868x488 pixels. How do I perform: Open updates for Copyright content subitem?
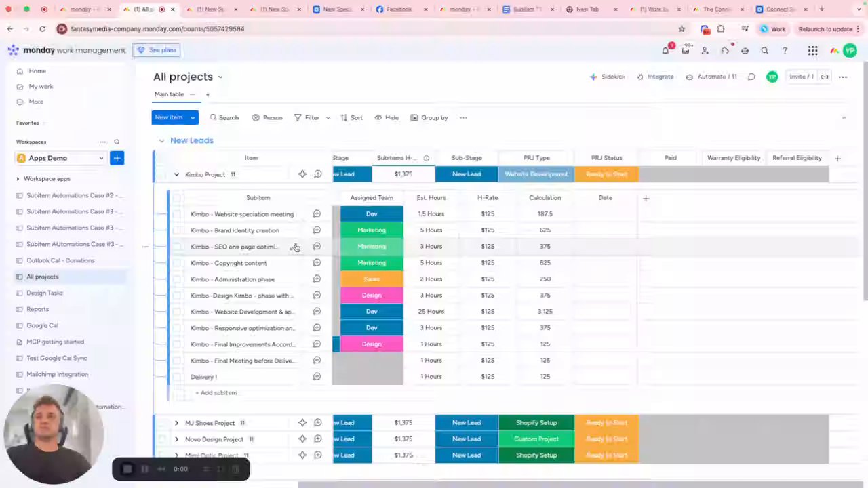click(317, 263)
